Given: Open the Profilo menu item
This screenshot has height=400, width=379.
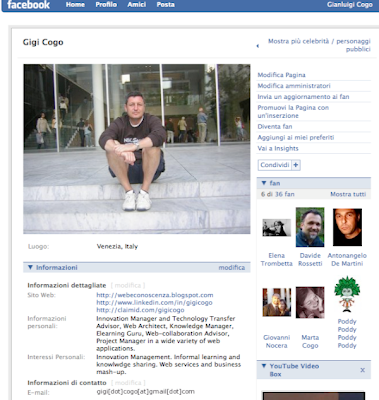Looking at the screenshot, I should click(106, 5).
